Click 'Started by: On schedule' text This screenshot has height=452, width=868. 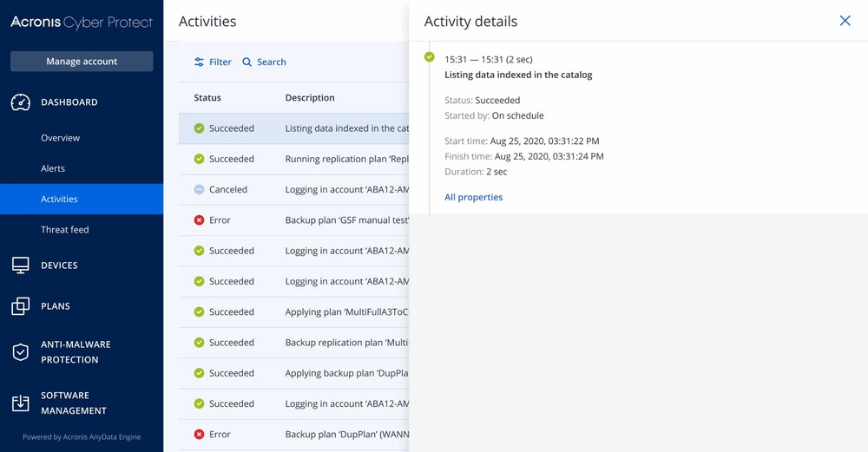(495, 115)
